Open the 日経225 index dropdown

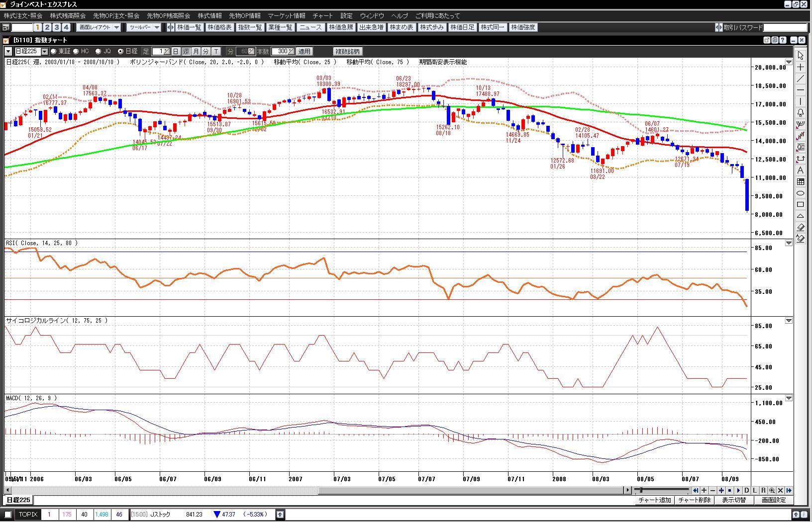click(44, 51)
